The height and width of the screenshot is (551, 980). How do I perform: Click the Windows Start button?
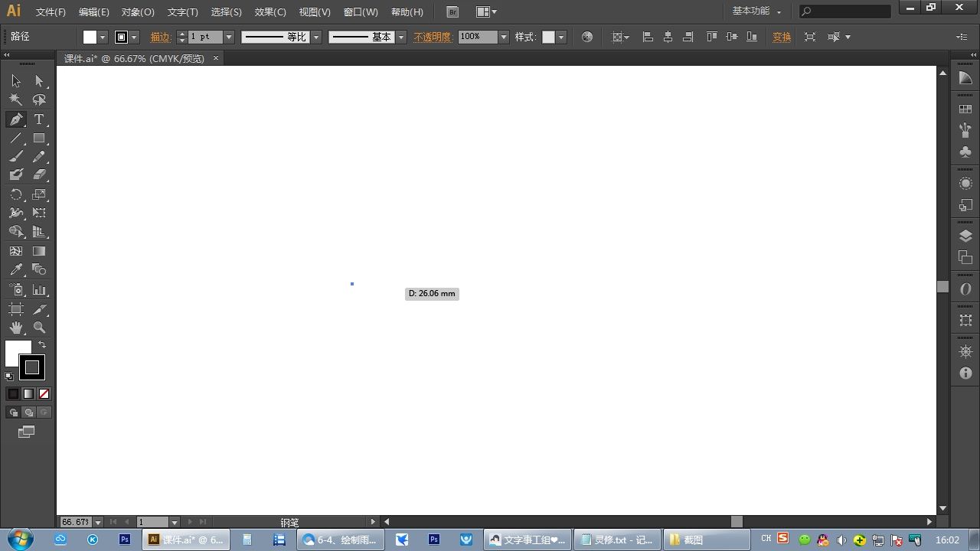[x=21, y=539]
